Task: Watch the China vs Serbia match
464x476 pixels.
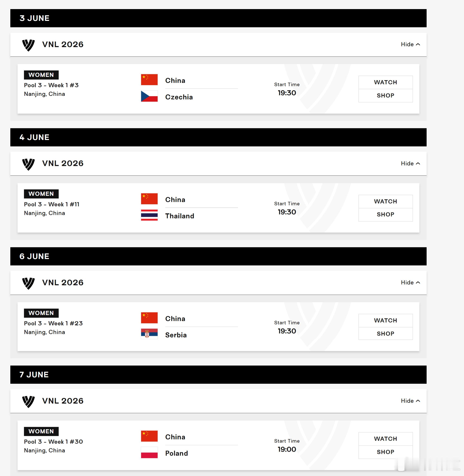Action: 385,320
